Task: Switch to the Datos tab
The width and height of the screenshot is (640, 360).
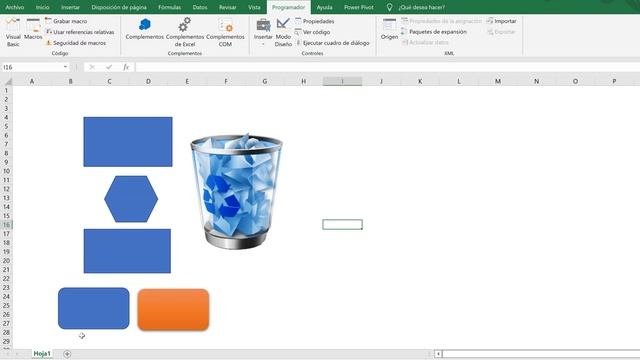Action: [x=200, y=7]
